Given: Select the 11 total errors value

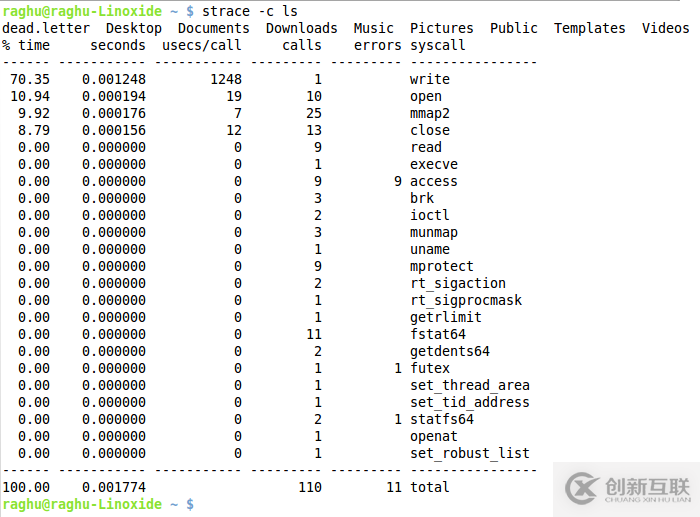Looking at the screenshot, I should point(394,487).
